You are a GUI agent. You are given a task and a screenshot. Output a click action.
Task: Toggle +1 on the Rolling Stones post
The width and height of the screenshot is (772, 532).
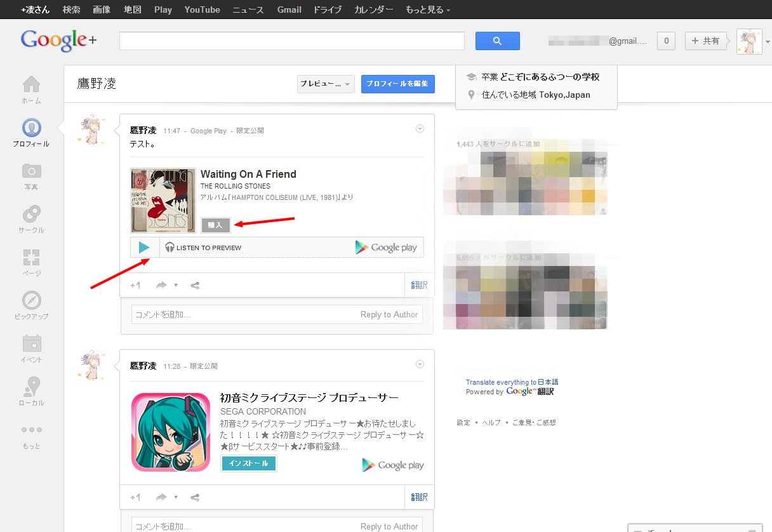point(135,286)
